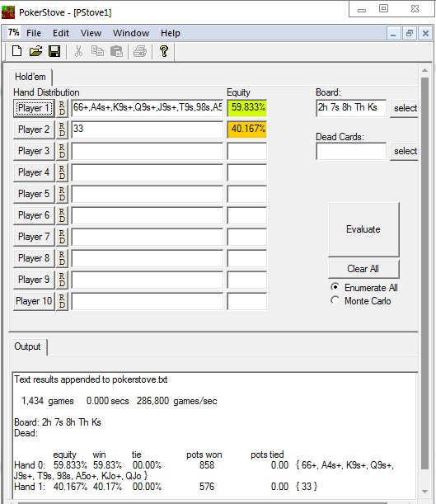Click 'Hand 1:' row in output
The width and height of the screenshot is (436, 504).
pyautogui.click(x=166, y=487)
